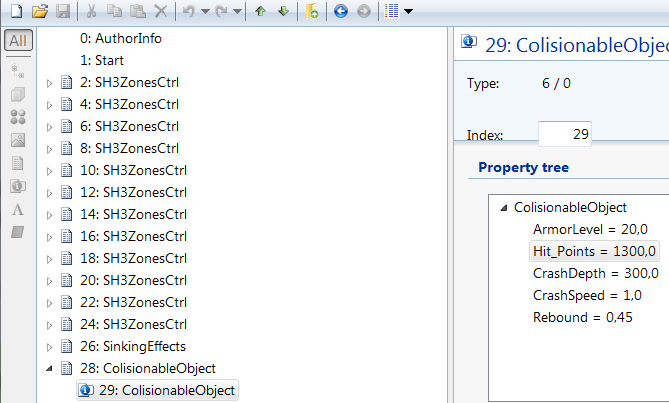Select Hit_Points = 1300,0 property
Viewport: 669px width, 403px height.
click(594, 251)
